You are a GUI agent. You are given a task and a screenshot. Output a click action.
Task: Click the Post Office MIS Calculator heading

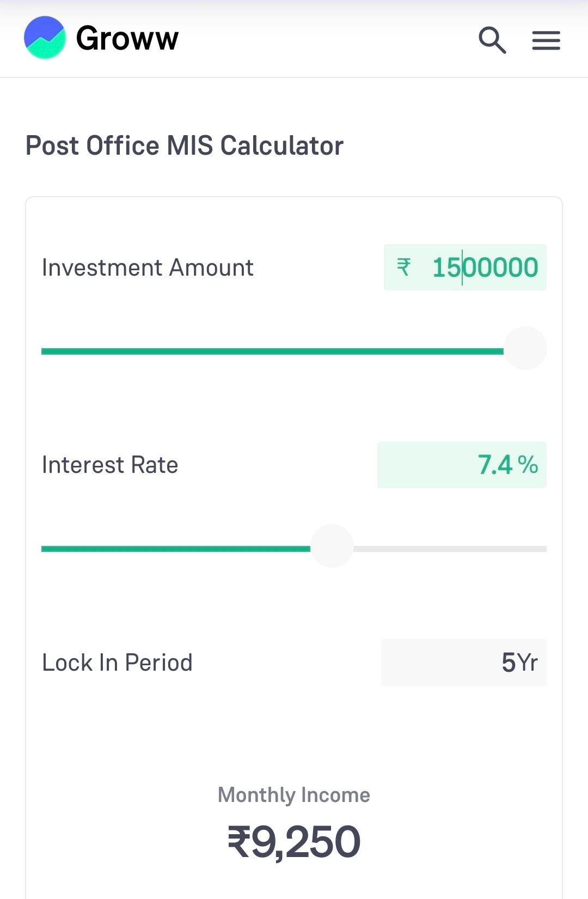click(185, 145)
